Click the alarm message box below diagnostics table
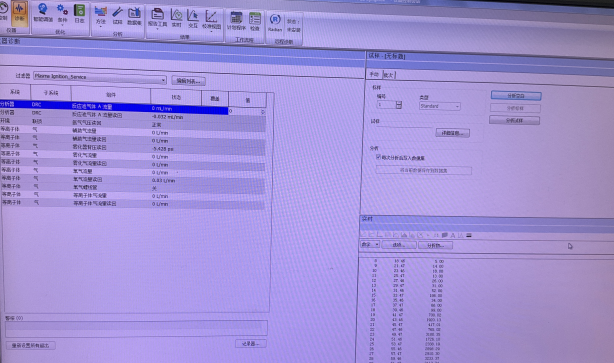This screenshot has height=363, width=614. (x=136, y=329)
